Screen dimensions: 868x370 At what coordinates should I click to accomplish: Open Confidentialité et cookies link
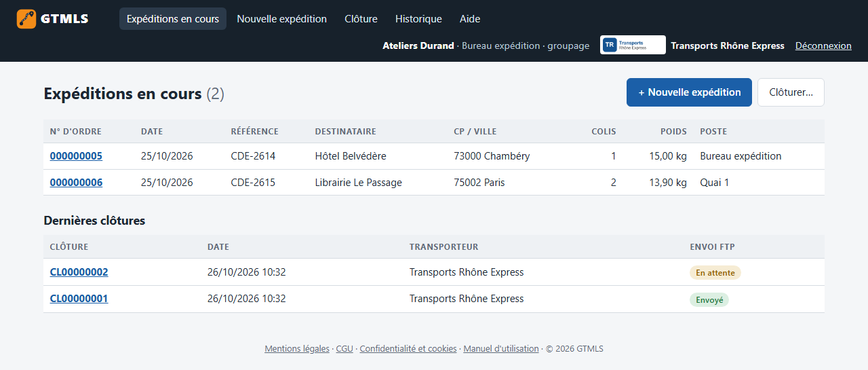coord(408,349)
